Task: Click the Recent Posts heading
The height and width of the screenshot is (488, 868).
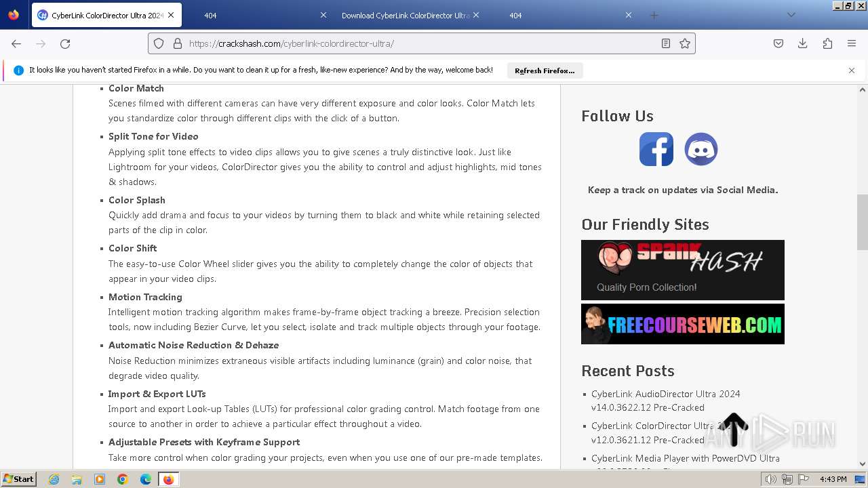Action: coord(628,371)
